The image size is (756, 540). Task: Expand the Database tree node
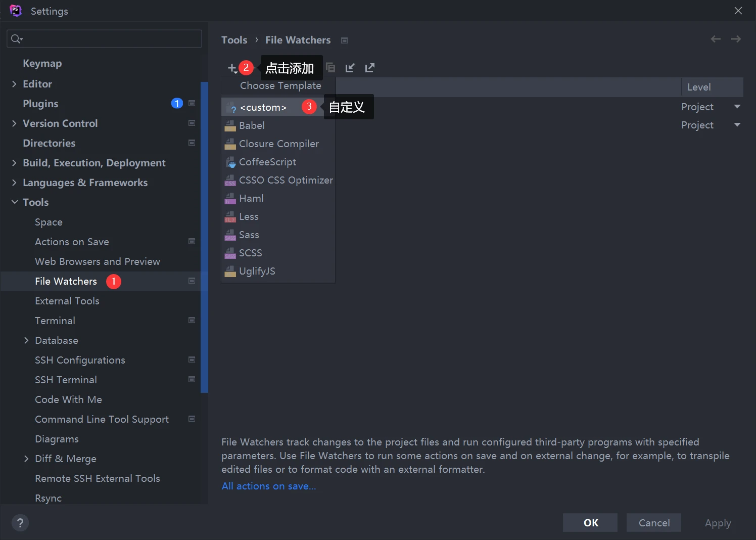pos(26,340)
